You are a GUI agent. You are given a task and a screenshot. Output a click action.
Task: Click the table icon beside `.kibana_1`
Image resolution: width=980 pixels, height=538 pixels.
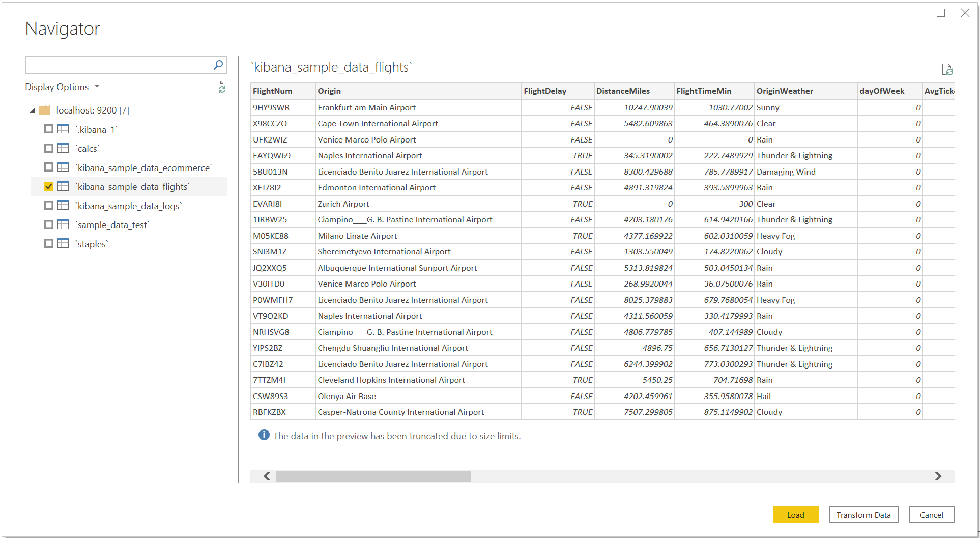tap(63, 129)
